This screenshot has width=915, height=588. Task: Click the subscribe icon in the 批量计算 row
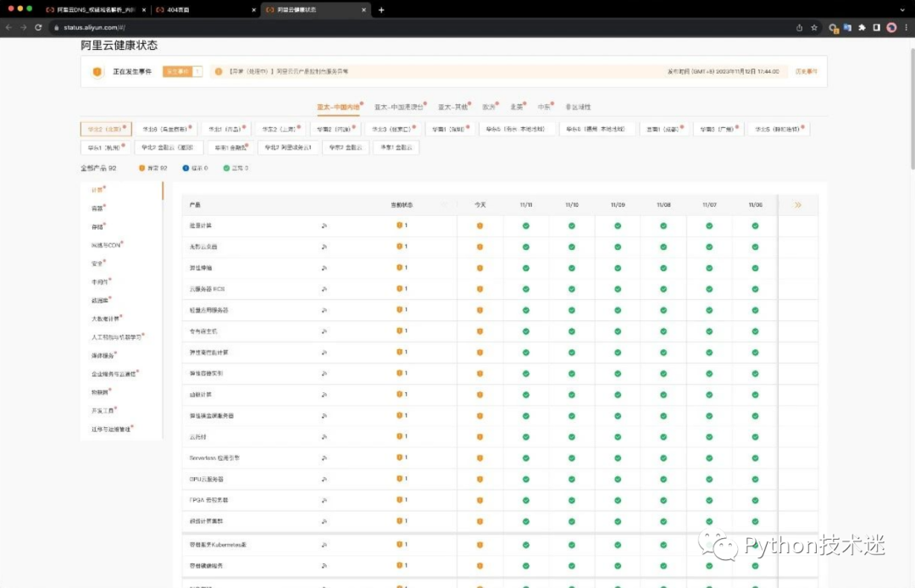(x=324, y=225)
